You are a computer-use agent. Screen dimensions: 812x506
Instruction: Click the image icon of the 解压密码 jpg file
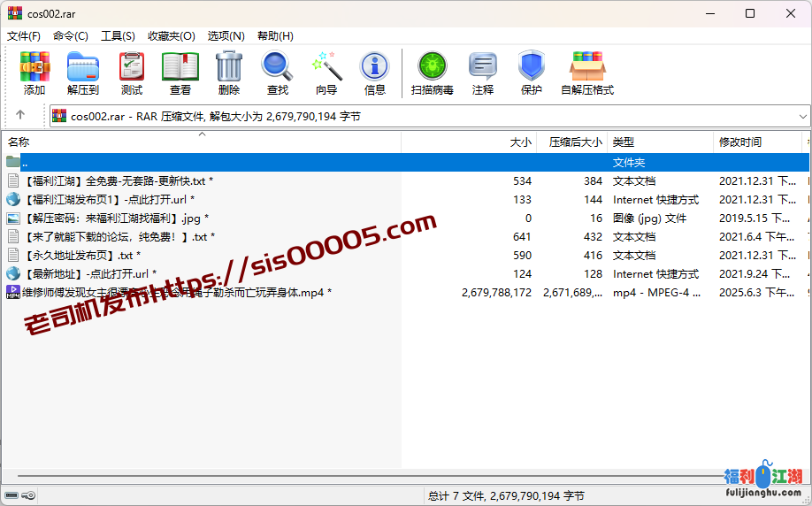point(13,218)
